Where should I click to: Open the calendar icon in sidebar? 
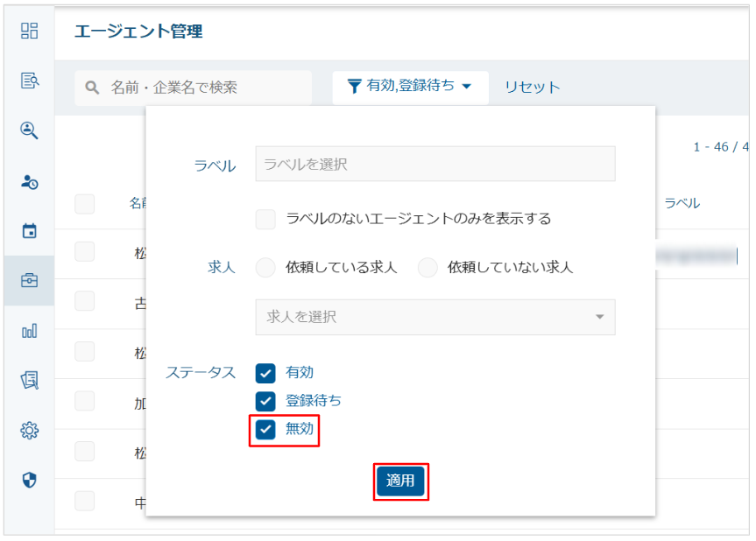[30, 231]
